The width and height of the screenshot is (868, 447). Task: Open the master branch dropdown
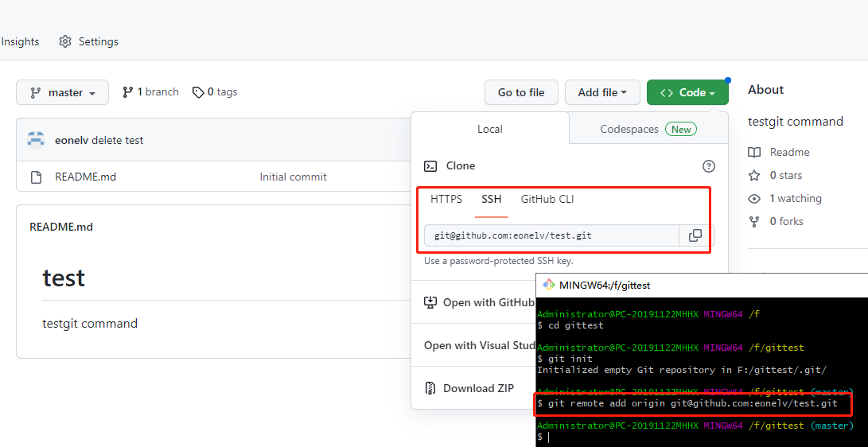[x=63, y=92]
